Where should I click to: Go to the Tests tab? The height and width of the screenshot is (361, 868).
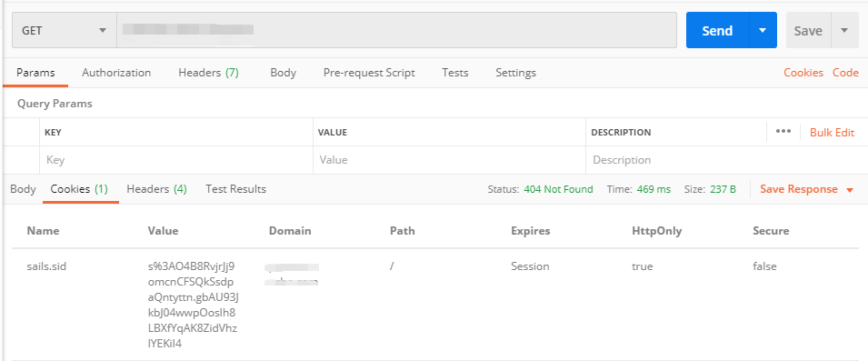(455, 73)
